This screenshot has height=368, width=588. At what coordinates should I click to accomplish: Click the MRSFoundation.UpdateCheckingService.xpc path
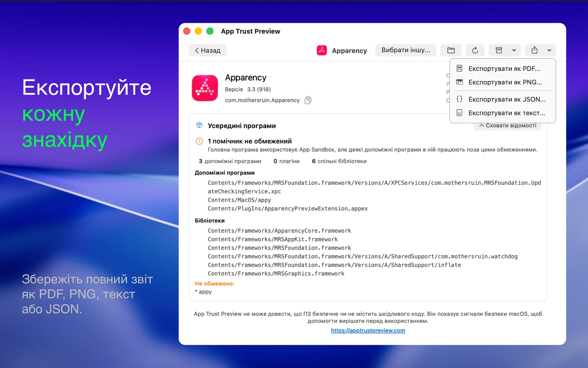pyautogui.click(x=374, y=187)
